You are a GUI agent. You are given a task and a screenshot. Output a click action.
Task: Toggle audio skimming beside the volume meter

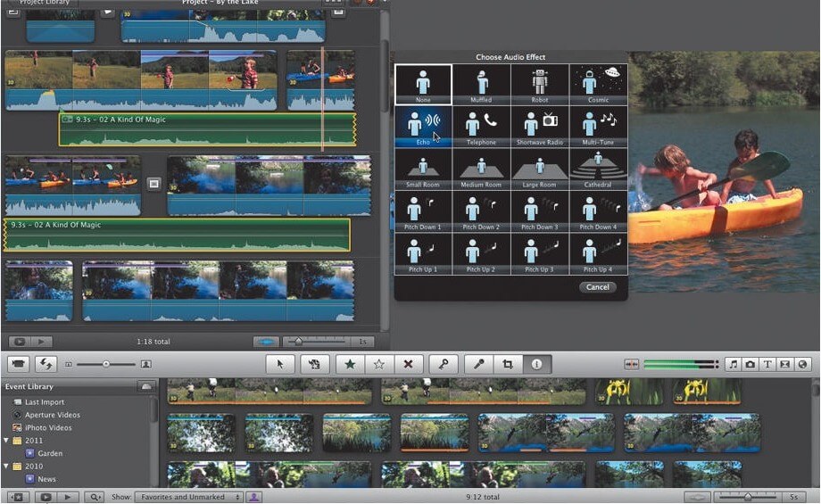[632, 364]
